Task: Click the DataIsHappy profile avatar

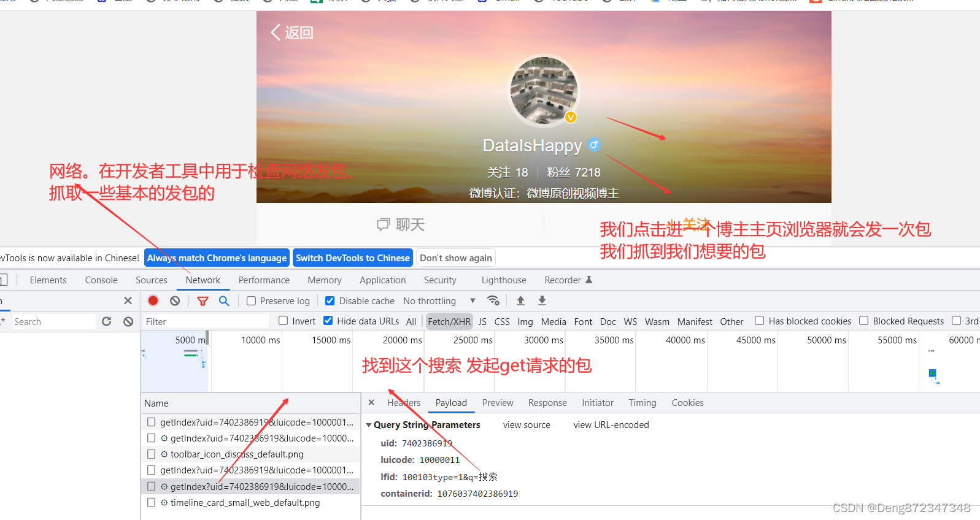Action: 544,91
